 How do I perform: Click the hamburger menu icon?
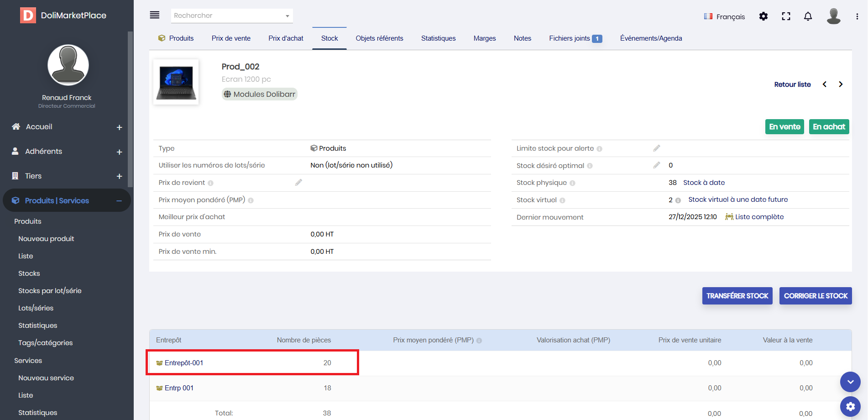[155, 15]
